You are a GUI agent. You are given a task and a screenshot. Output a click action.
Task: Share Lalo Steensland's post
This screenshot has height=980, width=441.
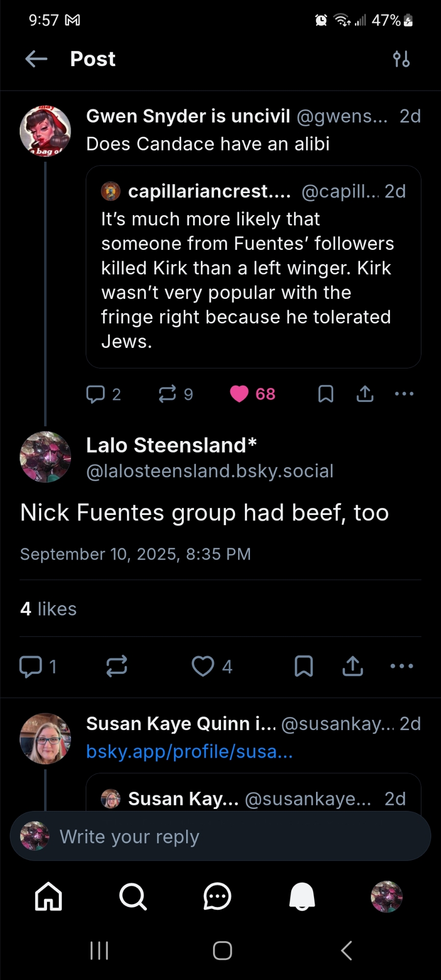353,666
